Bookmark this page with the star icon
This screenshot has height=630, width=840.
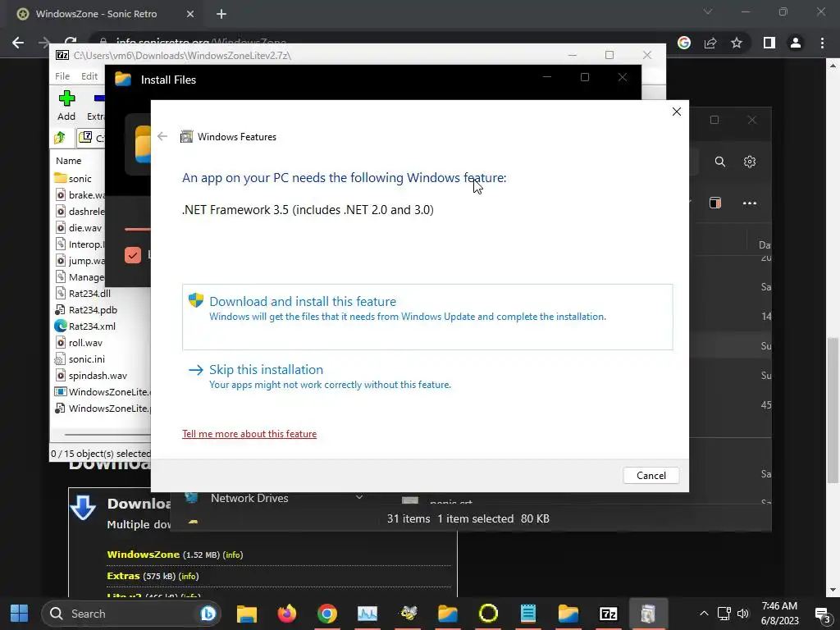737,43
